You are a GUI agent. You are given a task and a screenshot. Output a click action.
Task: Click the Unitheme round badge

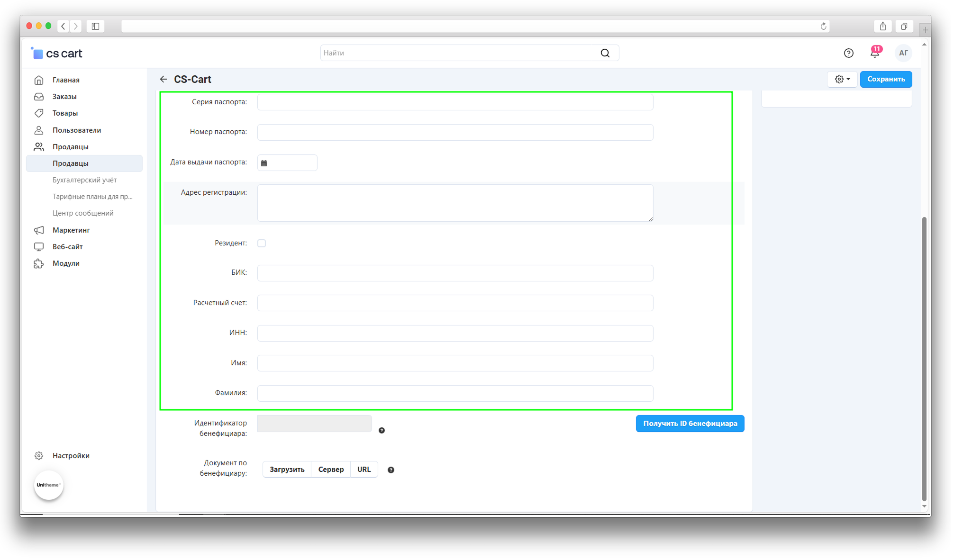coord(48,485)
